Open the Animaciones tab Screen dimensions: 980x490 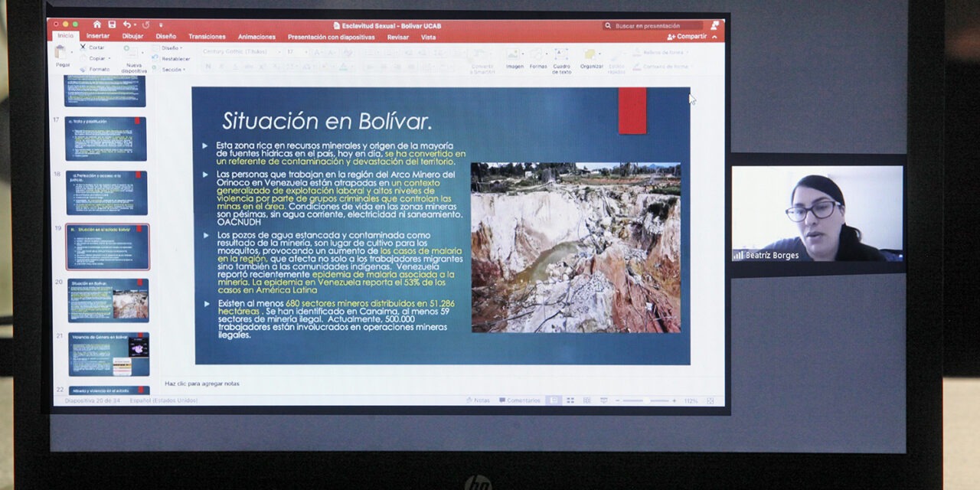pyautogui.click(x=256, y=37)
